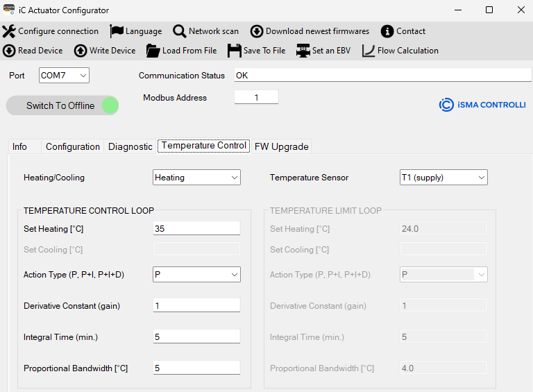Click the control loop Derivative Constant field
The height and width of the screenshot is (392, 533).
(196, 305)
